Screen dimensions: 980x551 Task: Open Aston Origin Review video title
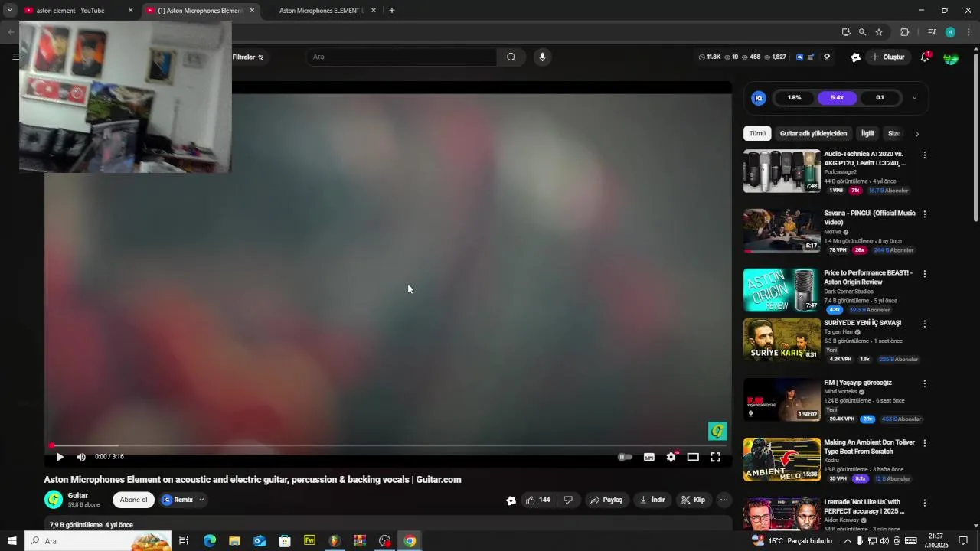coord(868,277)
